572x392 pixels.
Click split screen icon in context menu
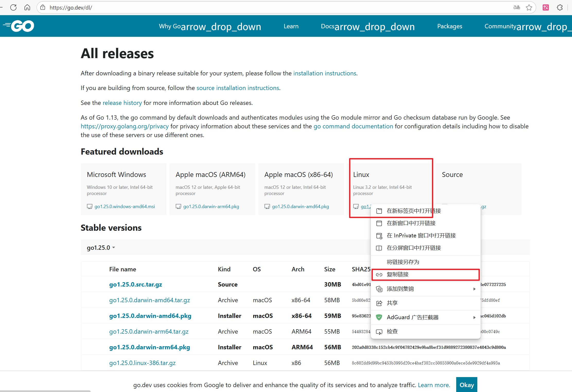[x=379, y=248]
